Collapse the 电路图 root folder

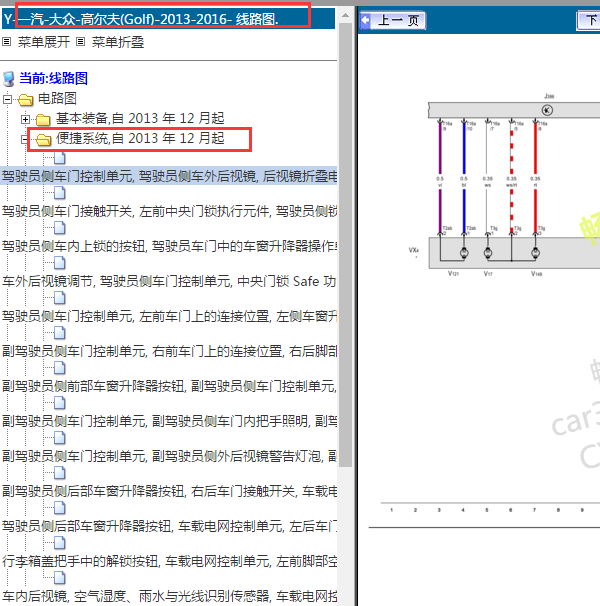[7, 100]
